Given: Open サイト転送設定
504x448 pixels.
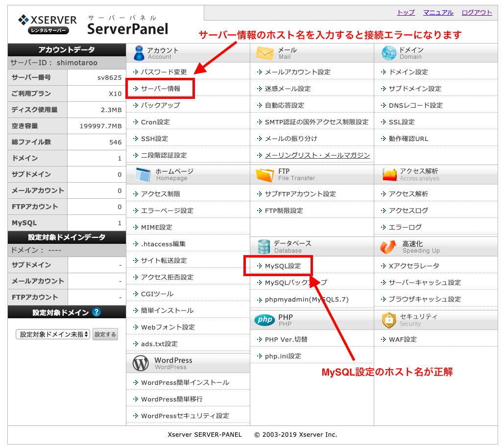Looking at the screenshot, I should tap(164, 260).
